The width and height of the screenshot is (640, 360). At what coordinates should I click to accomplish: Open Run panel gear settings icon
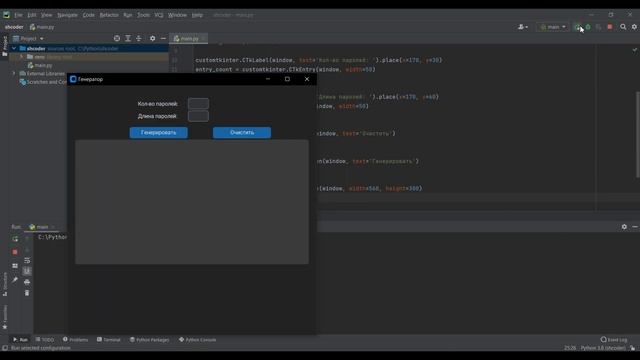624,227
